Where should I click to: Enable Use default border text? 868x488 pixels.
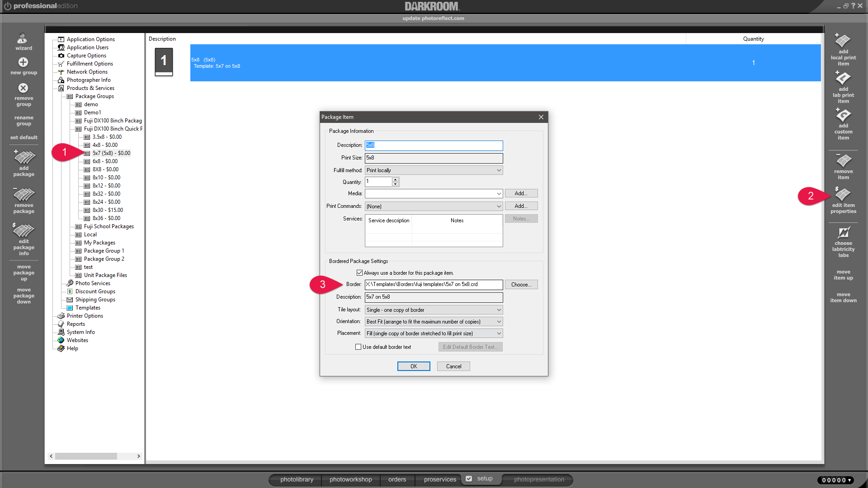pyautogui.click(x=358, y=347)
